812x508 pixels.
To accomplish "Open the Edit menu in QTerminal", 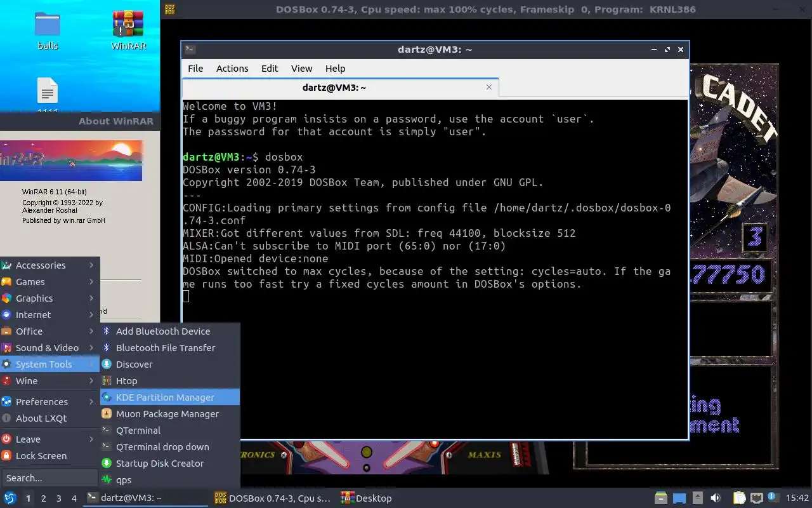I will click(270, 69).
